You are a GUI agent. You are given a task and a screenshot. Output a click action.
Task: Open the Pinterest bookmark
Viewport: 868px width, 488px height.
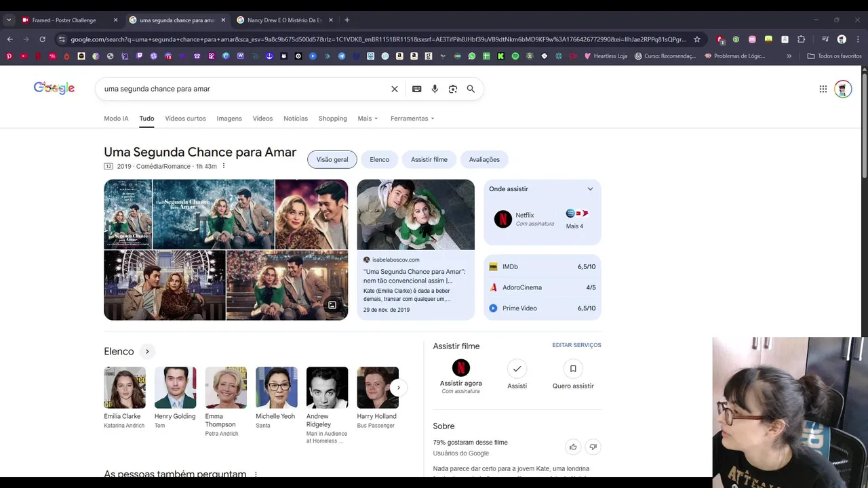pos(9,56)
